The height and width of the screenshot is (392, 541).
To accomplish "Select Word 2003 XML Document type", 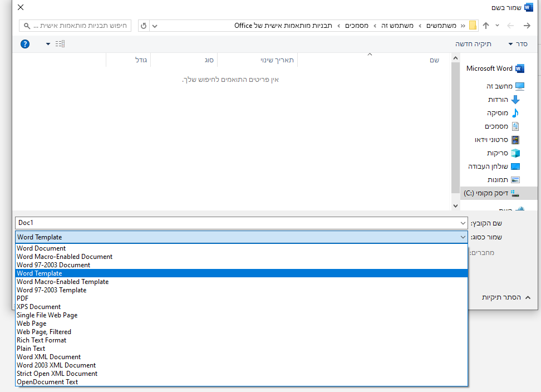I will tap(242, 365).
